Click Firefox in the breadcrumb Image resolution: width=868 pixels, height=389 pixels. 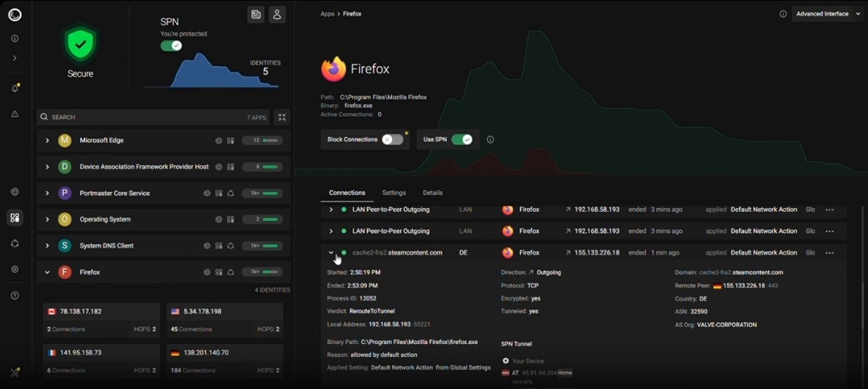pyautogui.click(x=352, y=14)
